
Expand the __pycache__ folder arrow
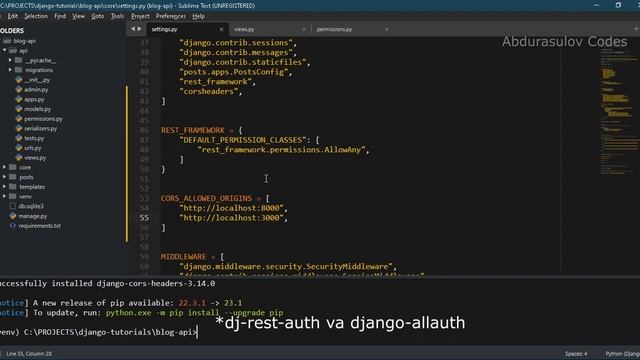(x=10, y=60)
